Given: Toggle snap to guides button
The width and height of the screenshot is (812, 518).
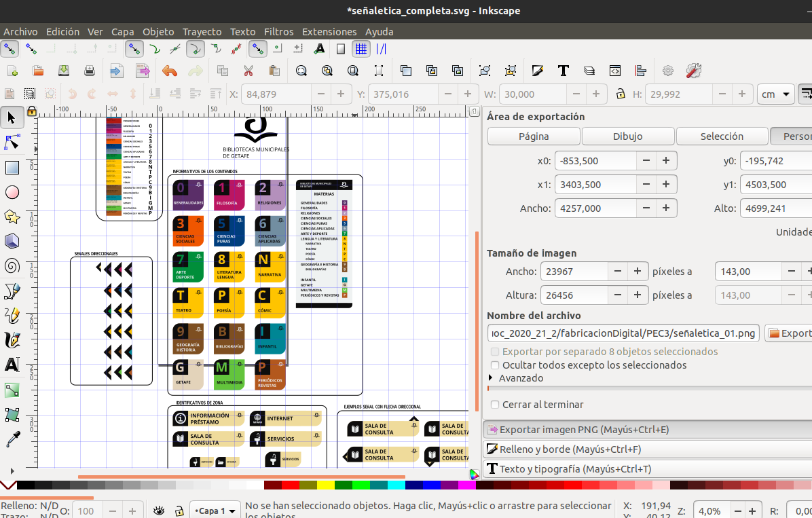Looking at the screenshot, I should click(x=381, y=49).
